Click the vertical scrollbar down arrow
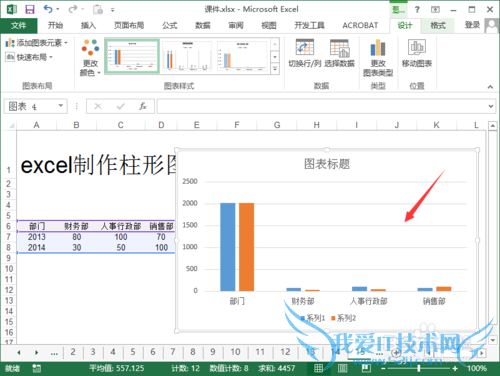The width and height of the screenshot is (500, 376). coord(493,340)
